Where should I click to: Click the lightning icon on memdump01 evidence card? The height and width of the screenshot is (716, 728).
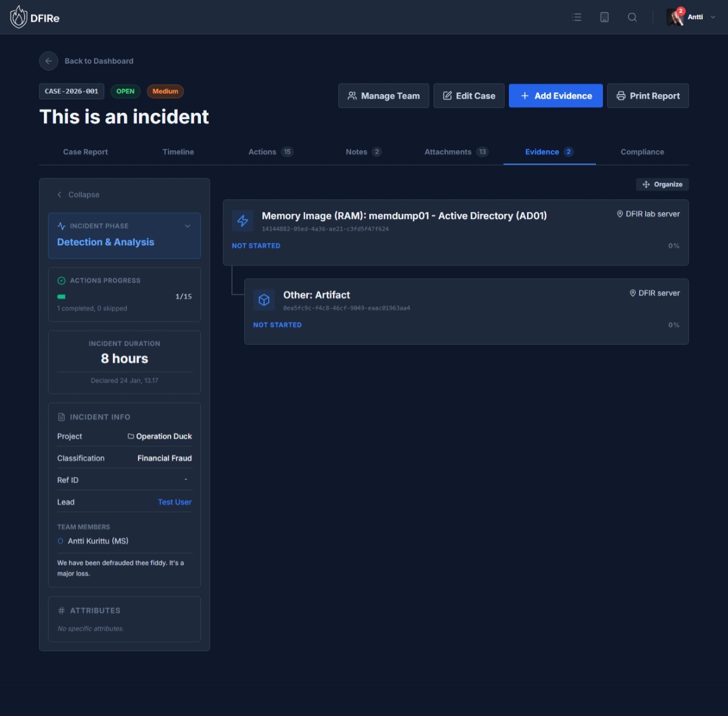[x=242, y=221]
